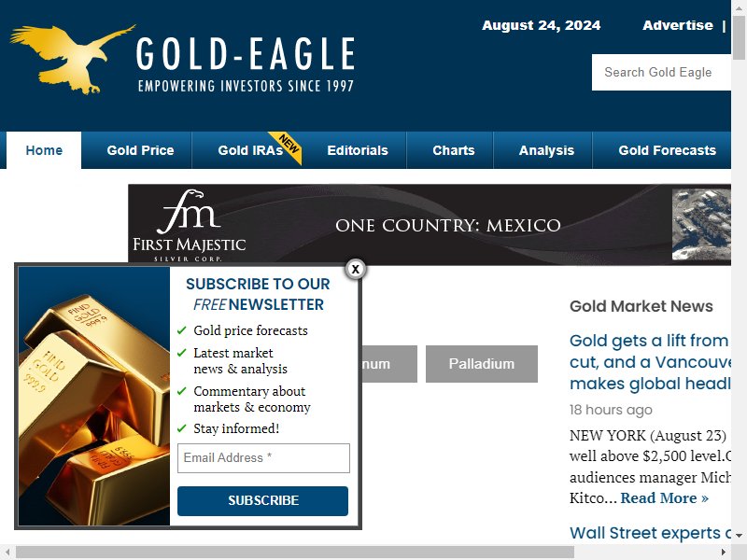Focus the Search Gold Eagle field
Viewport: 747px width, 560px height.
pos(661,72)
